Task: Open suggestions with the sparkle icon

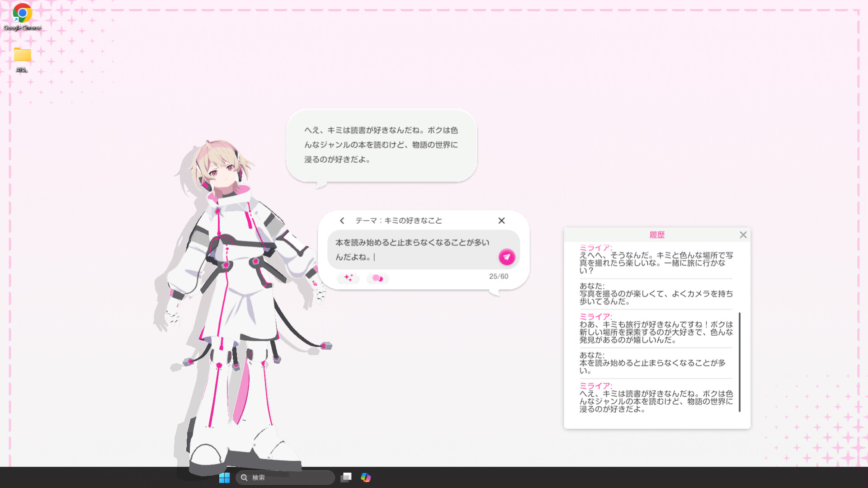Action: (x=348, y=279)
